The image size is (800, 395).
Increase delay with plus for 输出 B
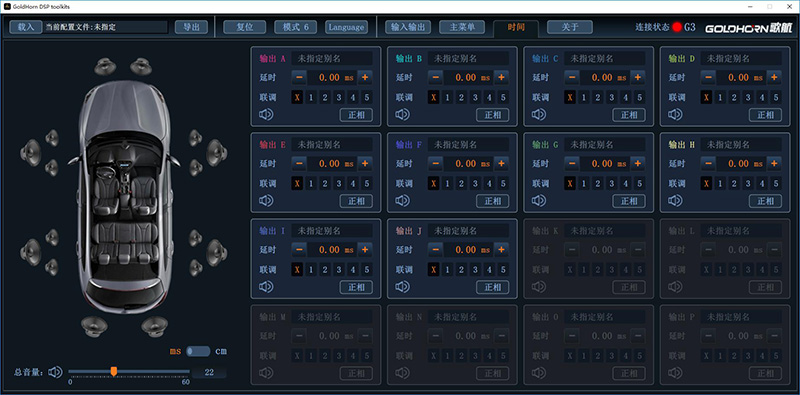pyautogui.click(x=502, y=78)
